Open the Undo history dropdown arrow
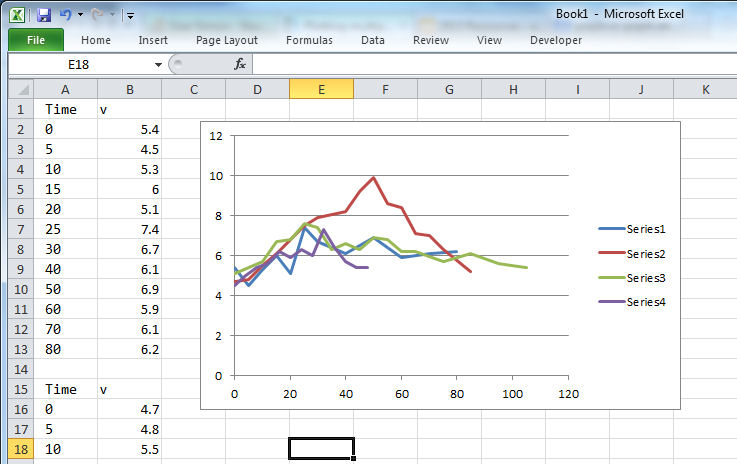Screen dimensions: 737x464 point(80,16)
